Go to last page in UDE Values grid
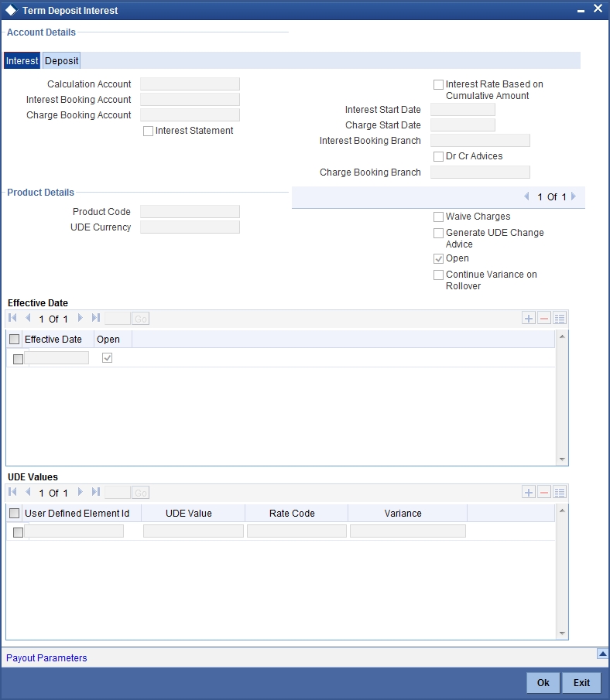The image size is (610, 700). [96, 492]
